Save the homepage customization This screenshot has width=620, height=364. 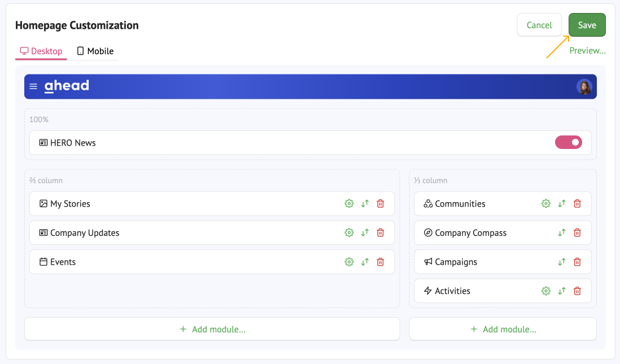[587, 25]
